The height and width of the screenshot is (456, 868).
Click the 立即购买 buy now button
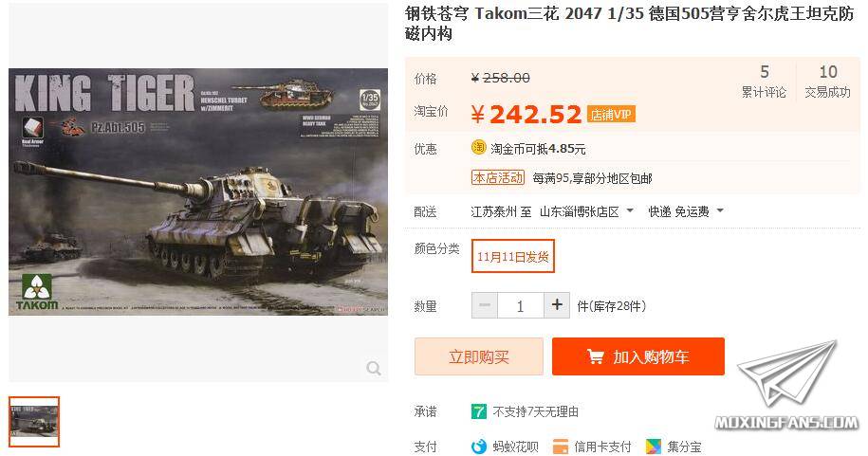pos(479,356)
